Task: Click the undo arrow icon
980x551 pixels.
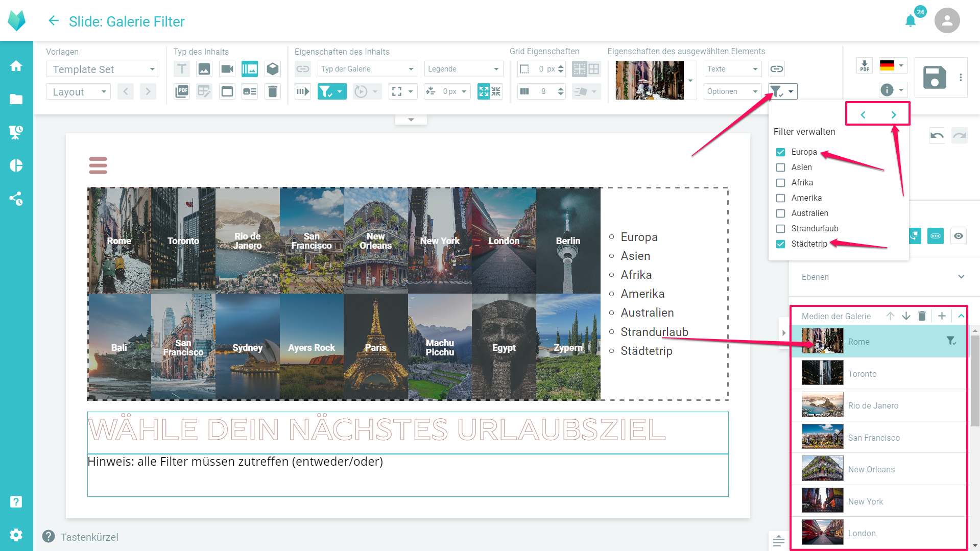Action: pos(937,135)
